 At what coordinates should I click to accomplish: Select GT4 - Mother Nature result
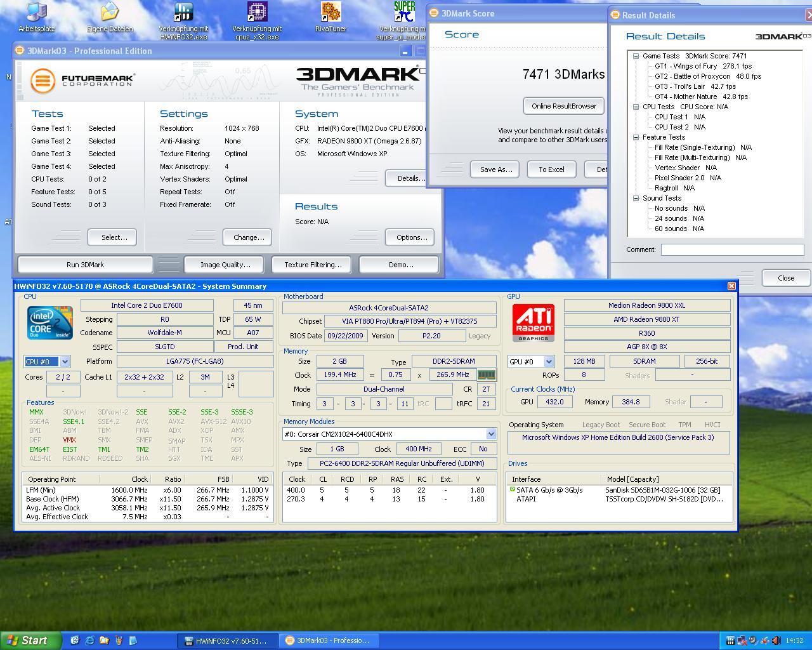pyautogui.click(x=701, y=96)
